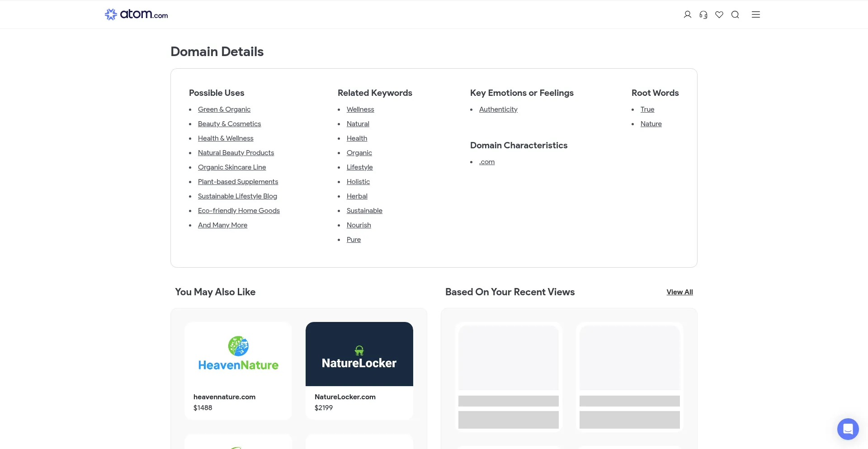Screen dimensions: 868x449
Task: Open the .com domain characteristic link
Action: [486, 162]
